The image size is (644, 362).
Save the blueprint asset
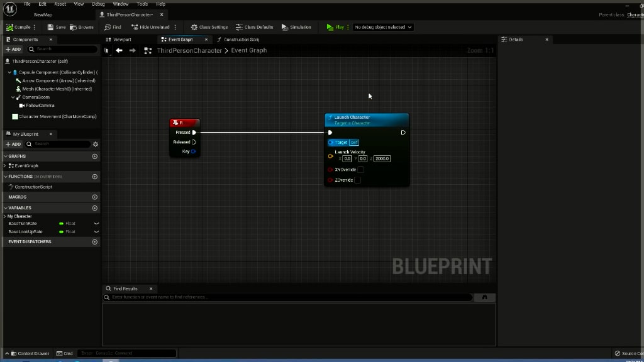[x=56, y=27]
